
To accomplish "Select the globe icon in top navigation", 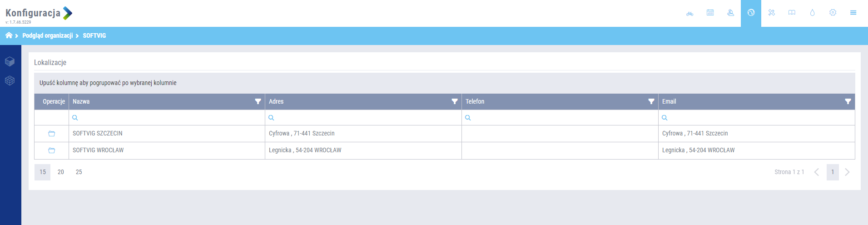I will coord(751,13).
